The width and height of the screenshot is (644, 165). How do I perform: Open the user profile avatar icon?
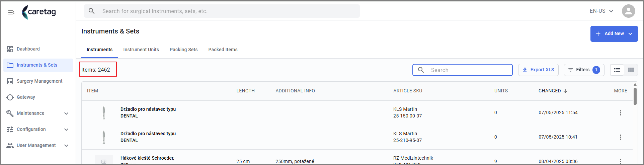(x=628, y=11)
